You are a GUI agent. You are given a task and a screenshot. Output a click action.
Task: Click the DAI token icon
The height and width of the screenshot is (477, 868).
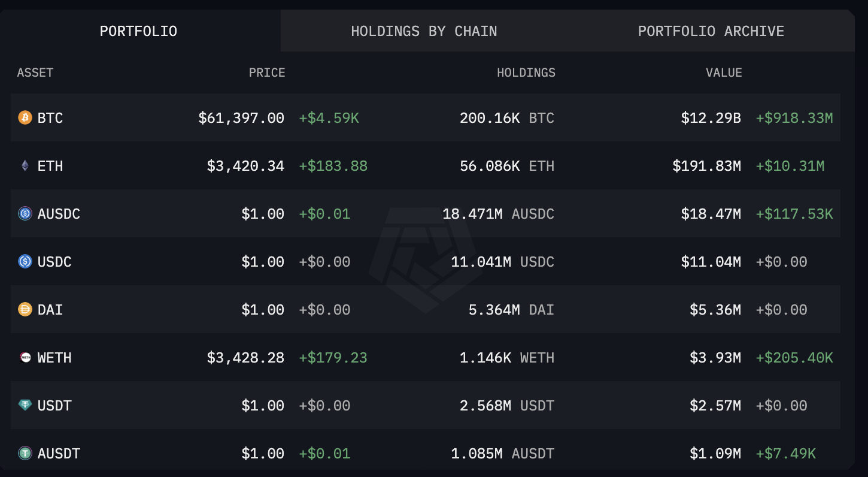click(x=25, y=309)
